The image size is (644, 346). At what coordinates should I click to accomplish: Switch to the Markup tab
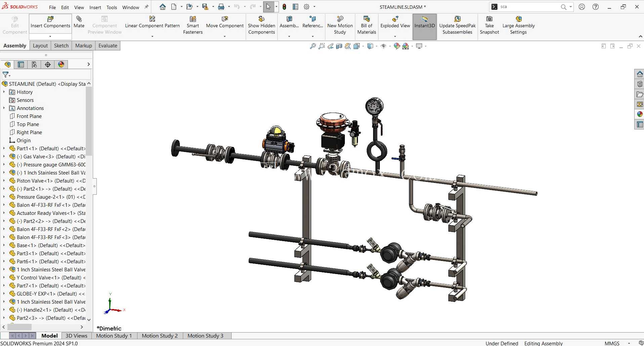(x=84, y=46)
